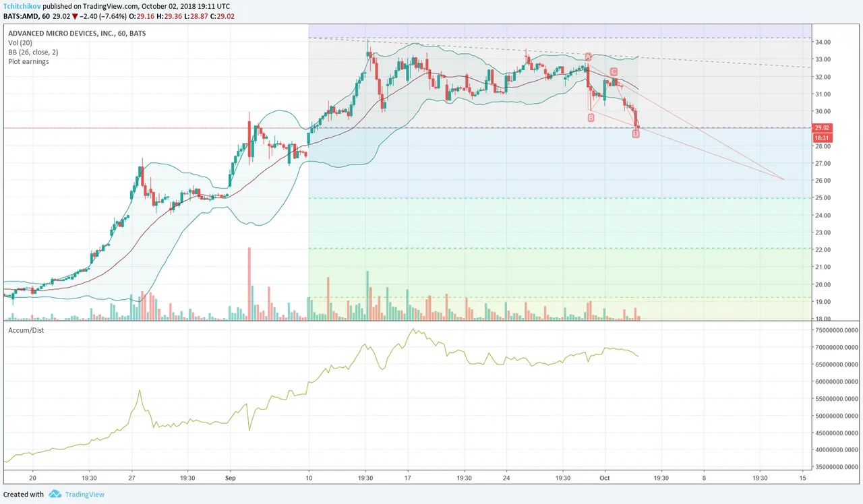Click the TradingView cloud logo icon
The image size is (863, 504).
pyautogui.click(x=55, y=495)
